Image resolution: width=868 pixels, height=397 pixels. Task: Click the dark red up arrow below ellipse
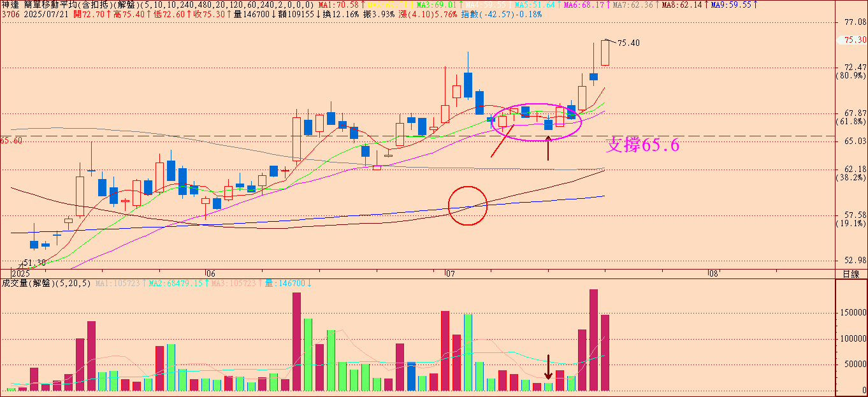[x=548, y=147]
